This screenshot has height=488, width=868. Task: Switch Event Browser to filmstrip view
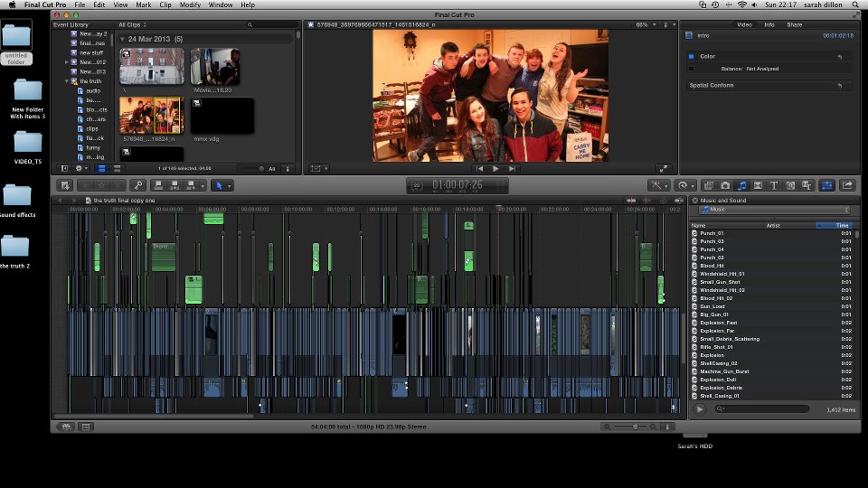[101, 168]
